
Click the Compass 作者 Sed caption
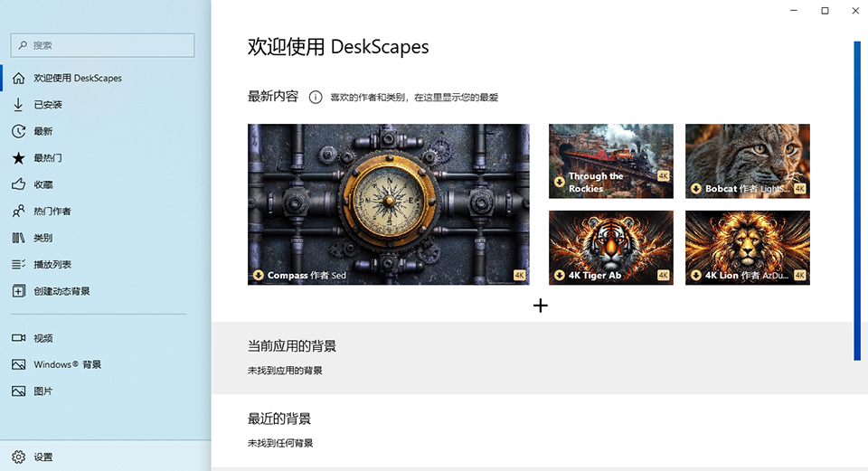pyautogui.click(x=307, y=275)
